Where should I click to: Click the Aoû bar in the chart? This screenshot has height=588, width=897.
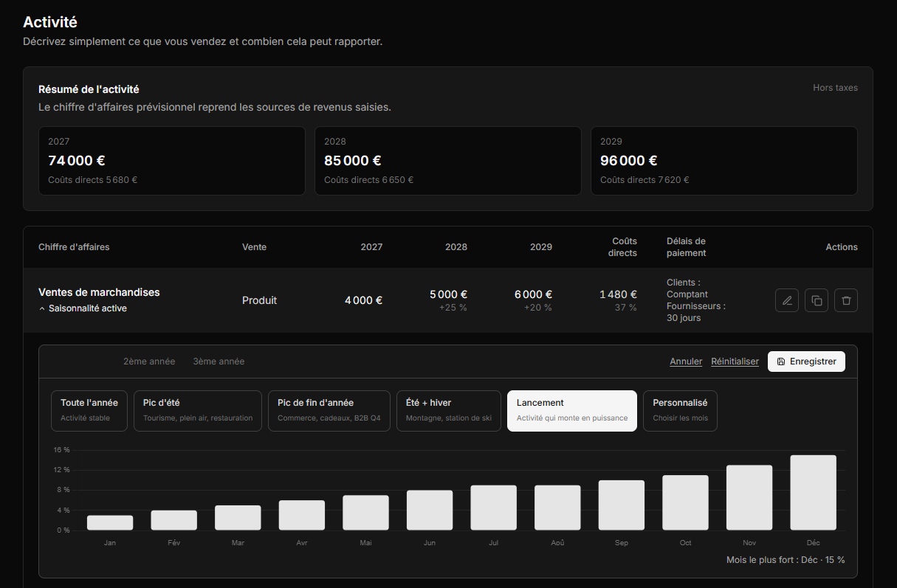557,508
